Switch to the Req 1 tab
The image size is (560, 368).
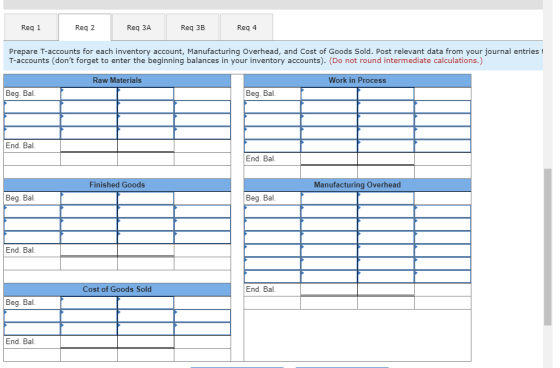(x=31, y=28)
